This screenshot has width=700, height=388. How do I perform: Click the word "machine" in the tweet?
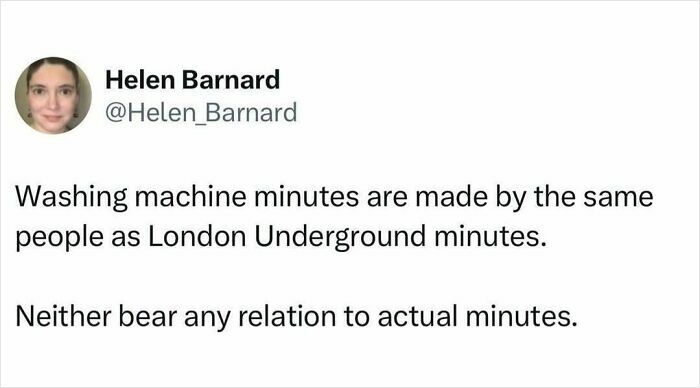pyautogui.click(x=191, y=196)
